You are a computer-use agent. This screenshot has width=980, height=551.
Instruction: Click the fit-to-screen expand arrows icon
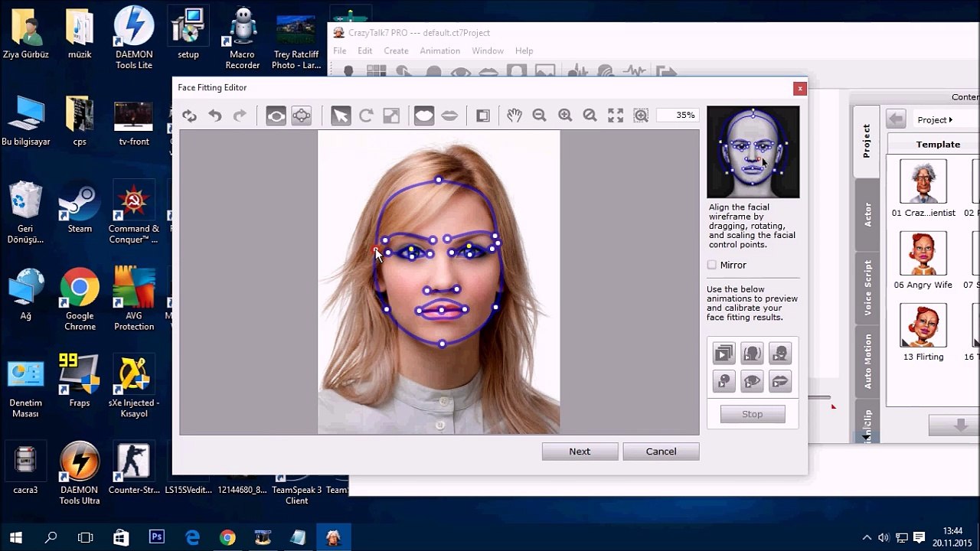point(616,116)
